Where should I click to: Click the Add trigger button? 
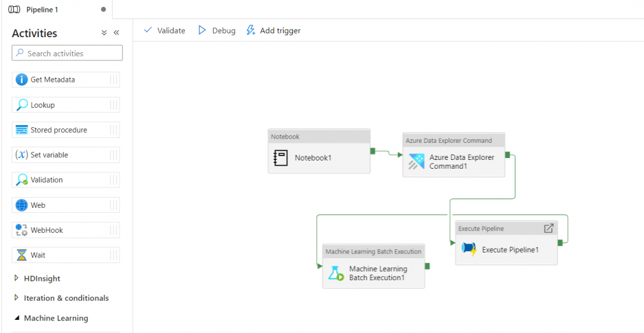click(273, 30)
